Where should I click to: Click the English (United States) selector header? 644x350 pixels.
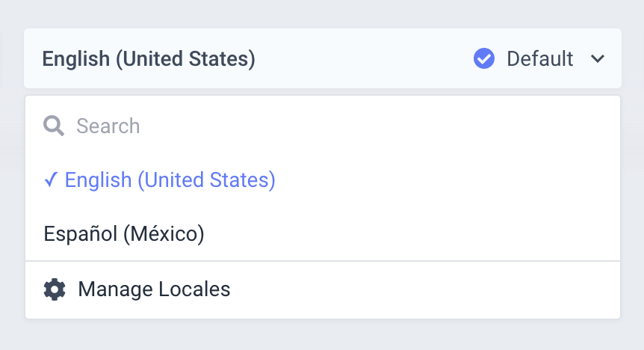pyautogui.click(x=323, y=58)
